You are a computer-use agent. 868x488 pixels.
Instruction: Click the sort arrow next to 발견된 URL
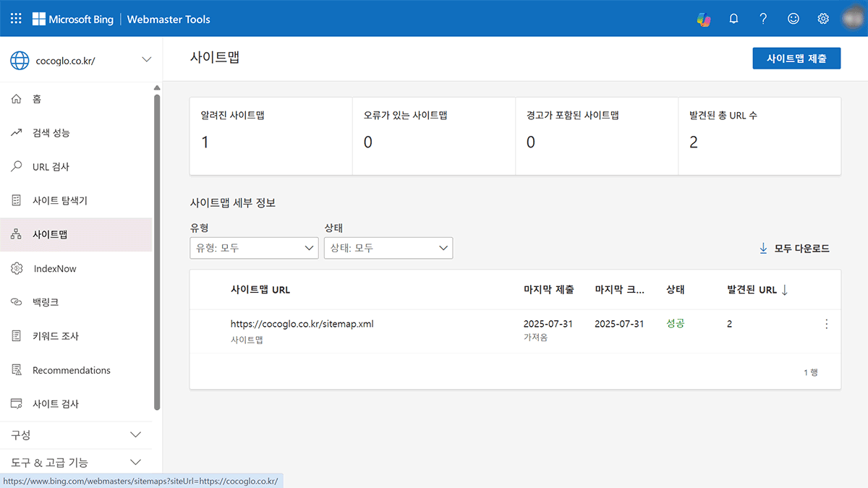click(x=785, y=290)
